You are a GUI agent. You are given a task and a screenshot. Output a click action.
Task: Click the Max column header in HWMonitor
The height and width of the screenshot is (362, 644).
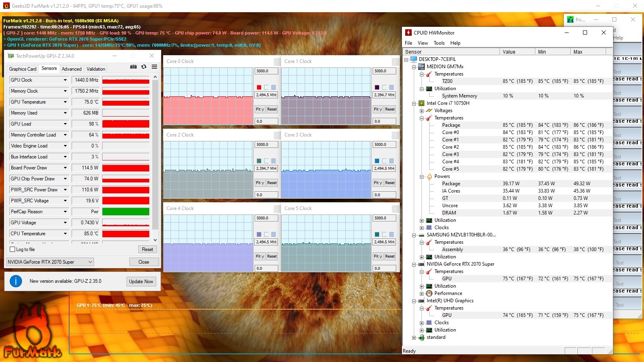click(588, 52)
